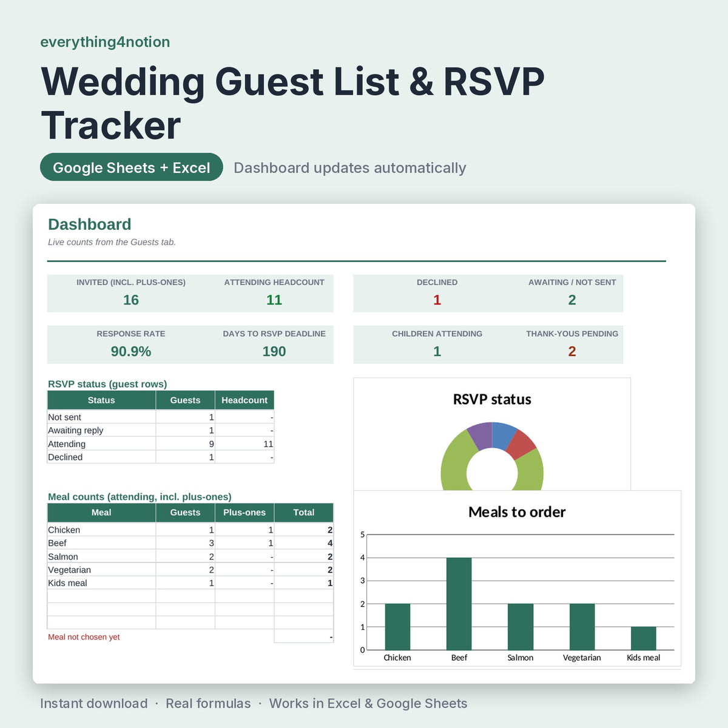Click the Meal counts (attending, incl. plus-ones) heading

click(140, 497)
